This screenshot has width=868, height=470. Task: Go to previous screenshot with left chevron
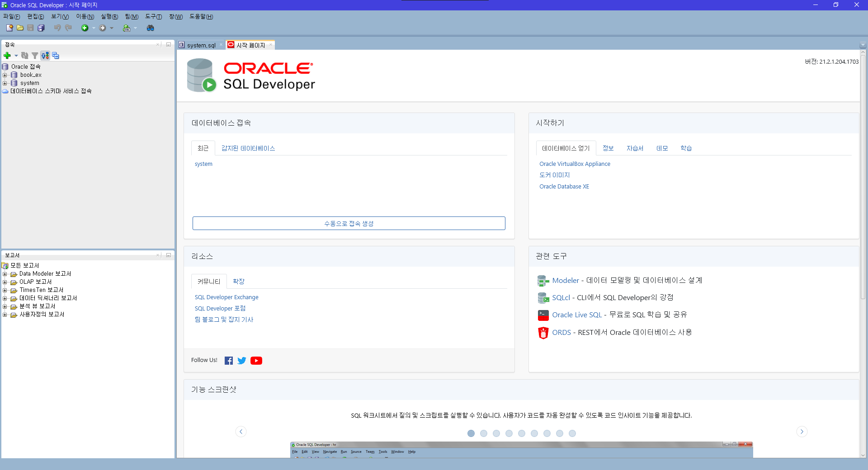tap(241, 432)
